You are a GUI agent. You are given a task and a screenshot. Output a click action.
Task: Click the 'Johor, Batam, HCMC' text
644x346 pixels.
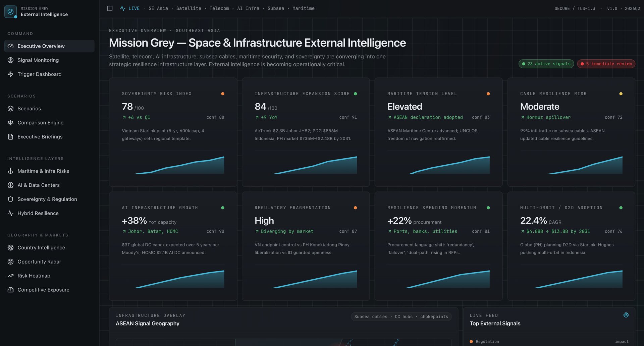pyautogui.click(x=153, y=232)
